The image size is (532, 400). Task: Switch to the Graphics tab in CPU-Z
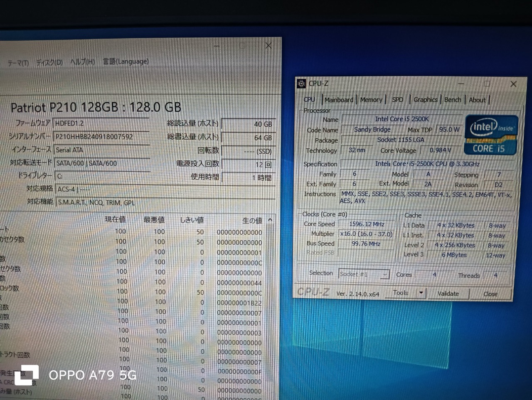tap(425, 100)
